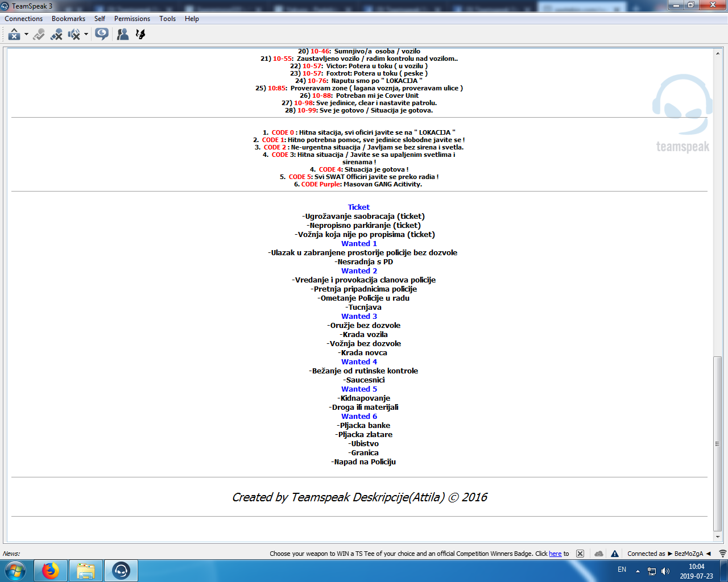Click 'Created by Teamspeak Deskripcije' credit text
The height and width of the screenshot is (582, 728).
click(359, 497)
